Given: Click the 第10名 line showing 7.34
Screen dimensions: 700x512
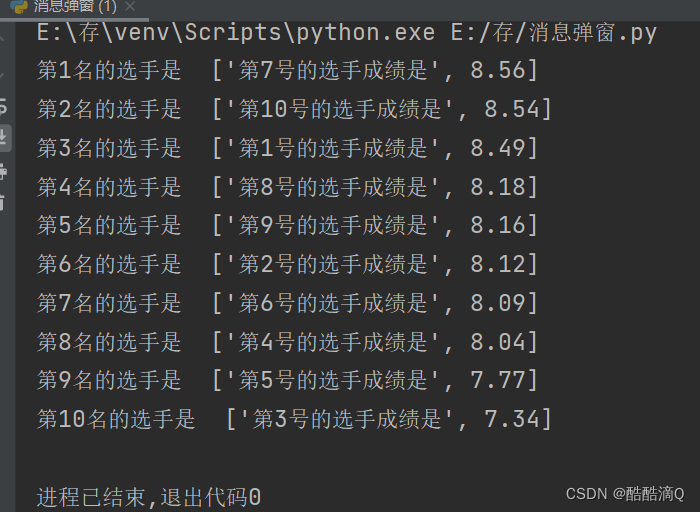Looking at the screenshot, I should pos(294,419).
